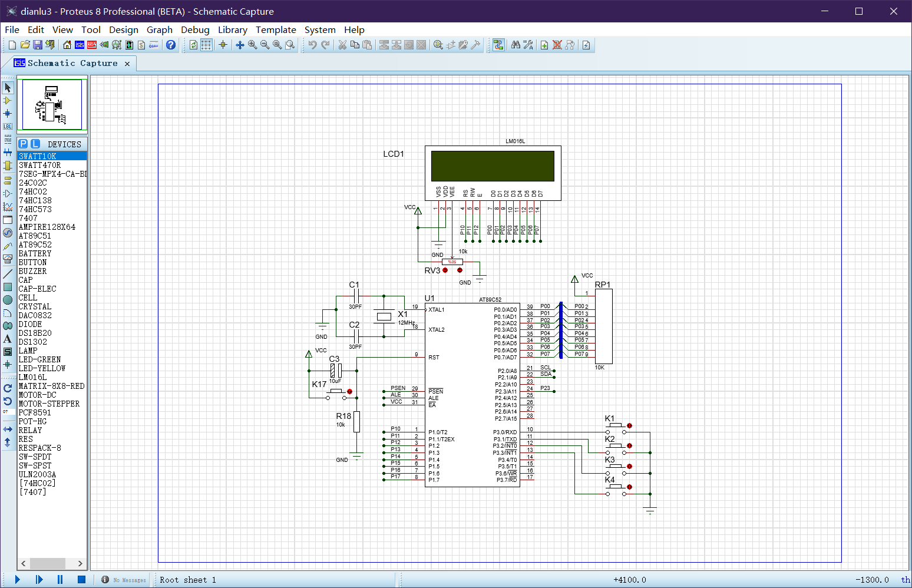Step the simulation by frame

(39, 580)
